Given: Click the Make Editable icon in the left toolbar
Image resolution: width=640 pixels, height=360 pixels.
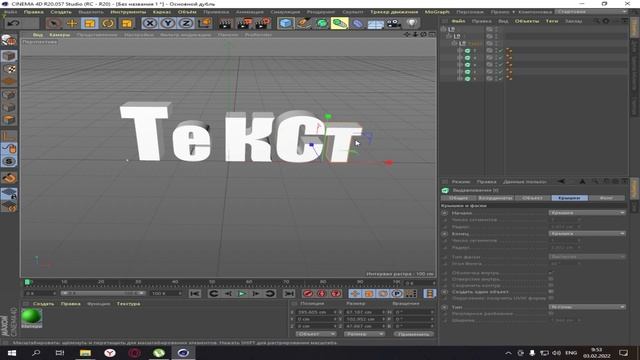Looking at the screenshot, I should (9, 40).
